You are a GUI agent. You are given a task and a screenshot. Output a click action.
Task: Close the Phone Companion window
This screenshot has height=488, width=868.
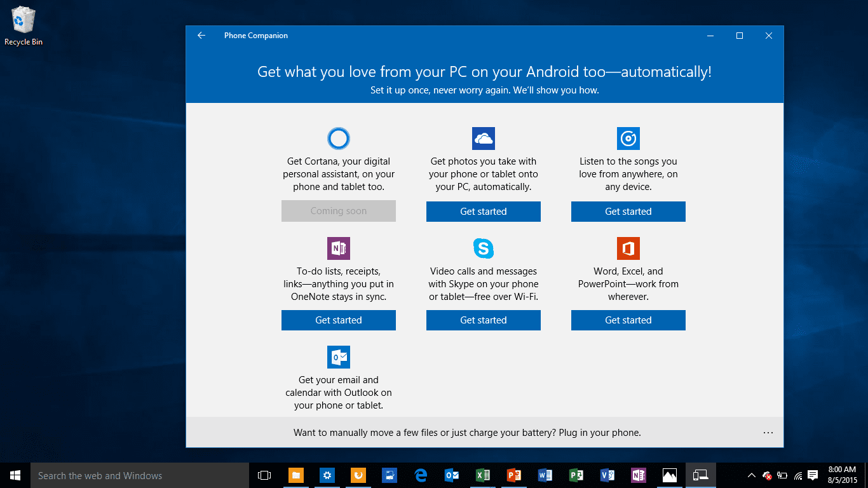tap(769, 36)
